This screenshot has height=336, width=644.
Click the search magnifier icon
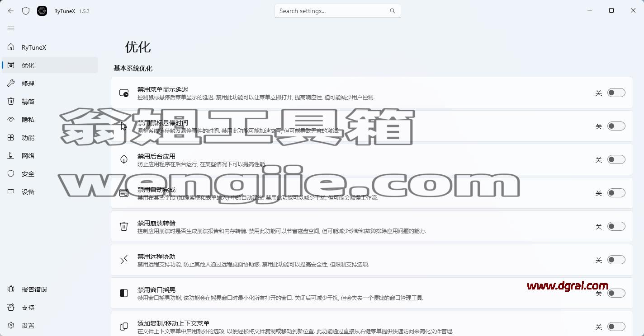point(392,11)
